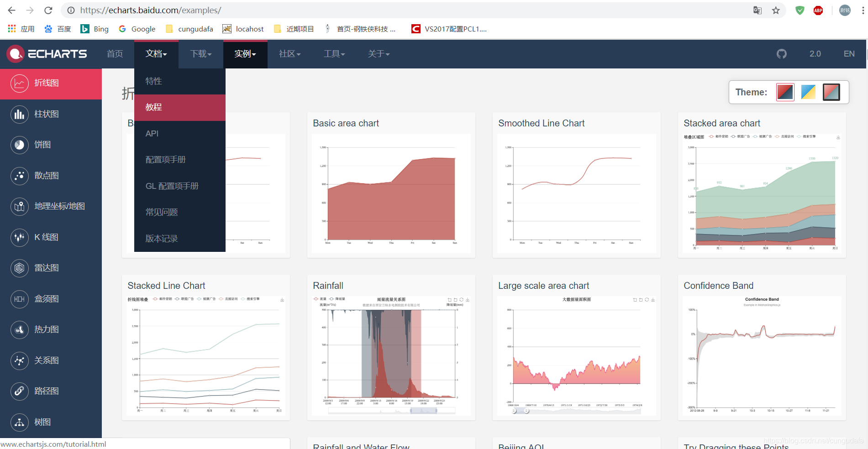Screen dimensions: 868x449
Task: Open the Basic area chart example
Action: pos(391,185)
